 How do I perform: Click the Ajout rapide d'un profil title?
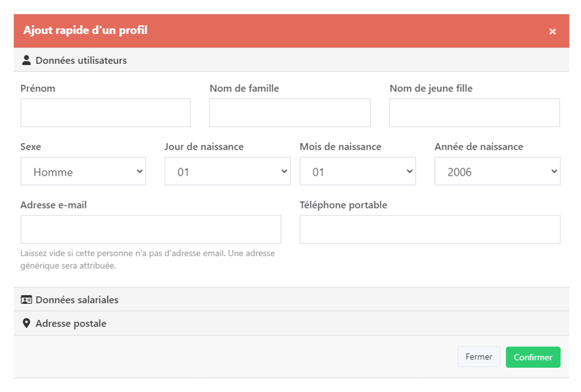pos(85,30)
